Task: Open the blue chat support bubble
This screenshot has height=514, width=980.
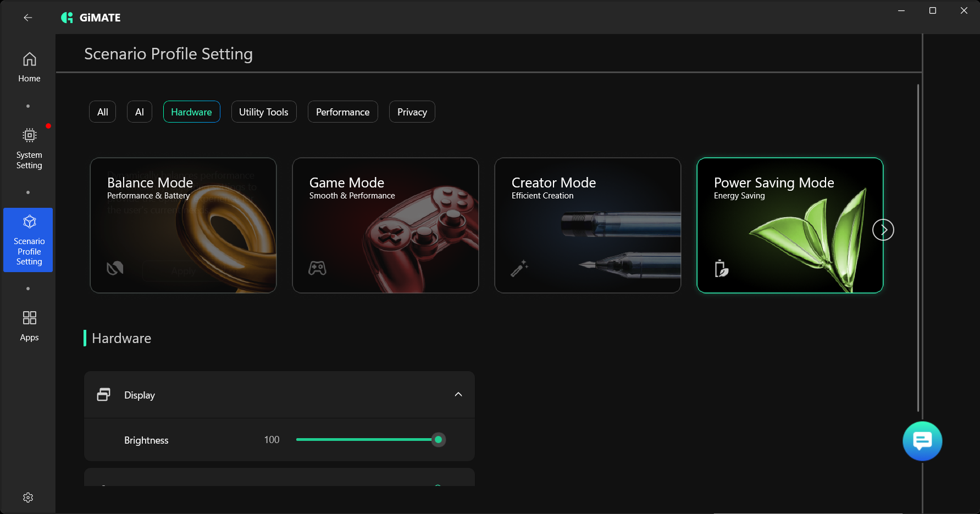Action: (922, 441)
